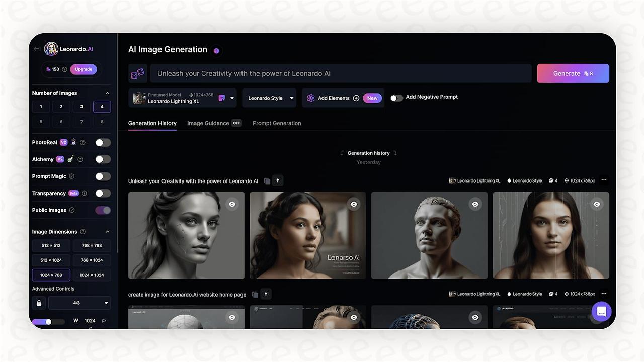644x362 pixels.
Task: Click the width value 1024 field
Action: tap(90, 321)
